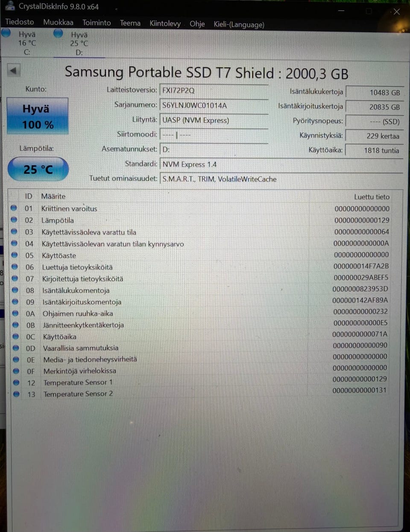The image size is (410, 532).
Task: Click the 25 °C temperature button
Action: tap(38, 169)
